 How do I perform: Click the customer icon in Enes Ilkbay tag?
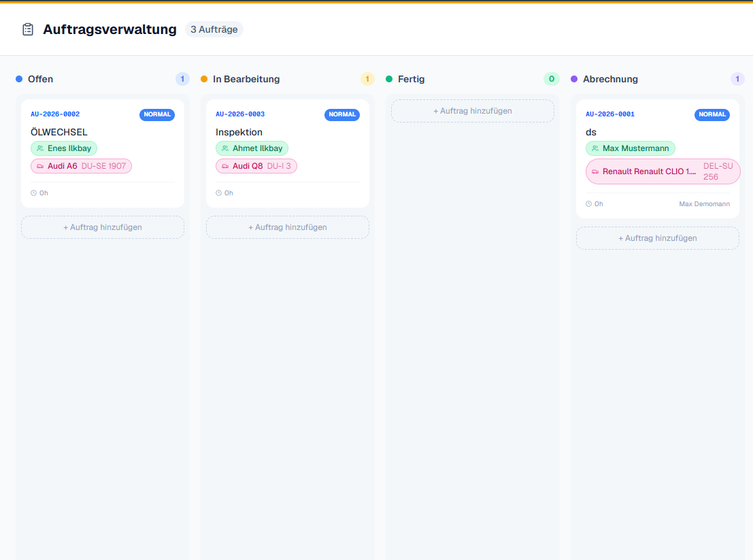coord(40,148)
